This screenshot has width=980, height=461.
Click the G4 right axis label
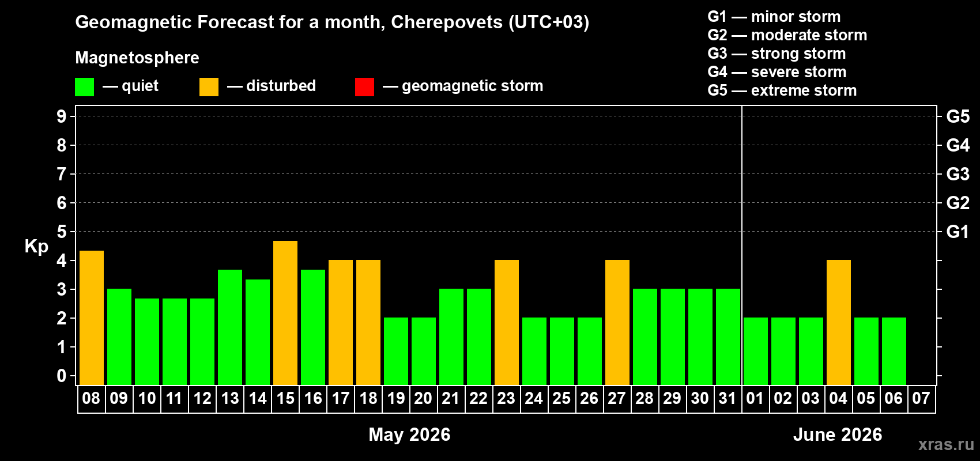pos(958,145)
